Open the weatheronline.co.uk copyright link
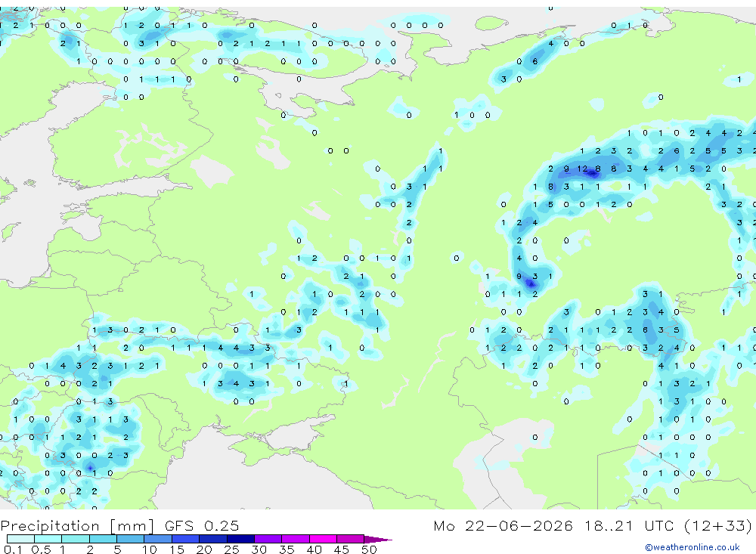 pos(692,547)
